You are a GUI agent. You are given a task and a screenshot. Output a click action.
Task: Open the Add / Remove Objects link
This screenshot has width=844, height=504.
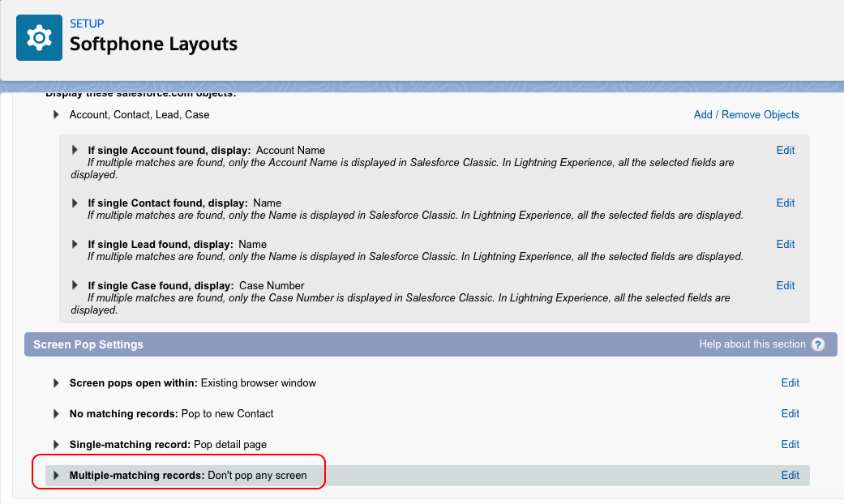pyautogui.click(x=746, y=114)
